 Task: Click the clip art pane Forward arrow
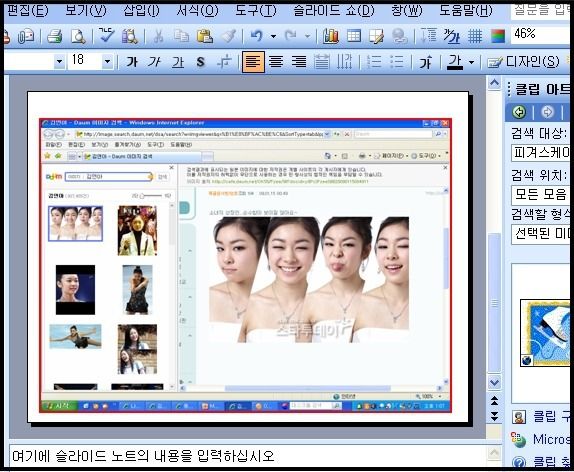point(547,112)
